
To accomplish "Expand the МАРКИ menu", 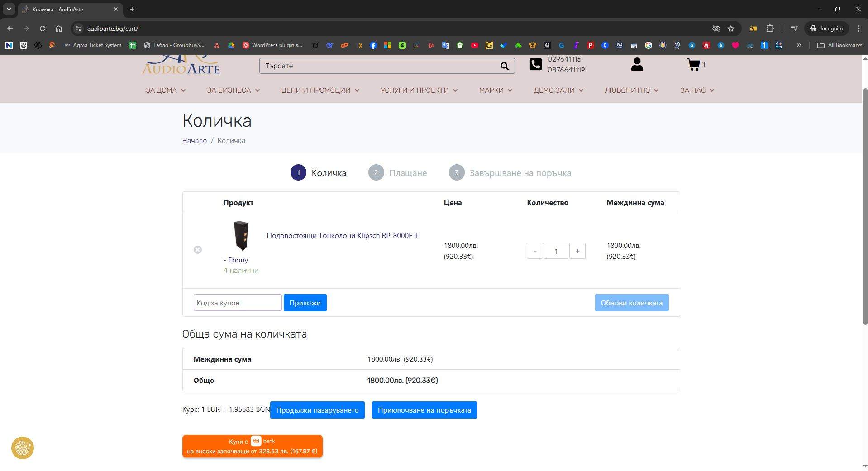I will click(496, 90).
